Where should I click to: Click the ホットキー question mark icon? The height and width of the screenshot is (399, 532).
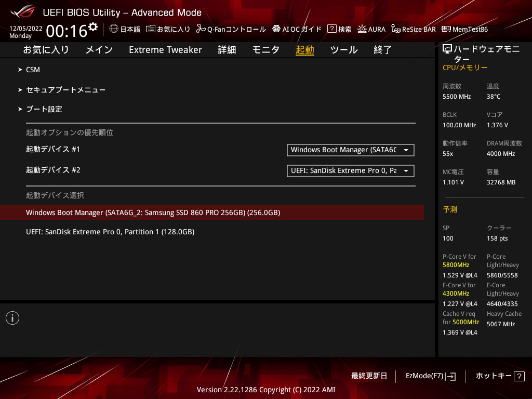519,376
